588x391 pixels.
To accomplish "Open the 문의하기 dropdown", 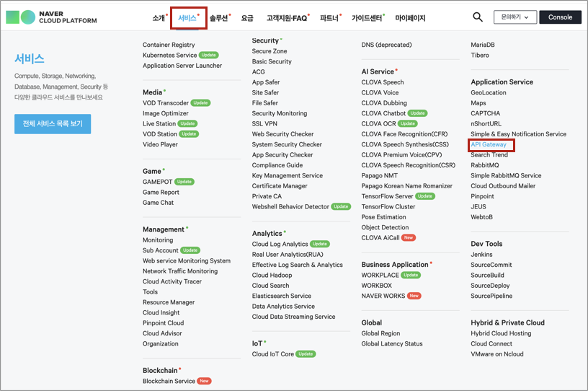I will point(515,17).
